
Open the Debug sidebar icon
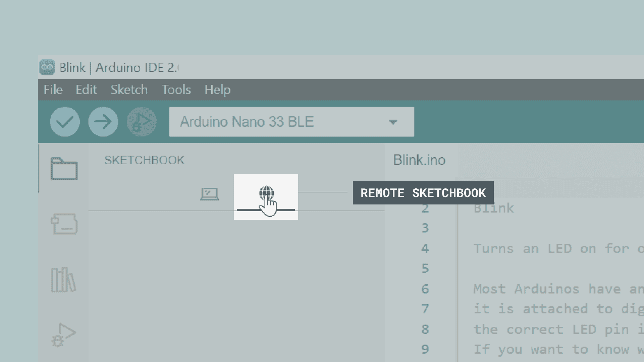pyautogui.click(x=63, y=335)
